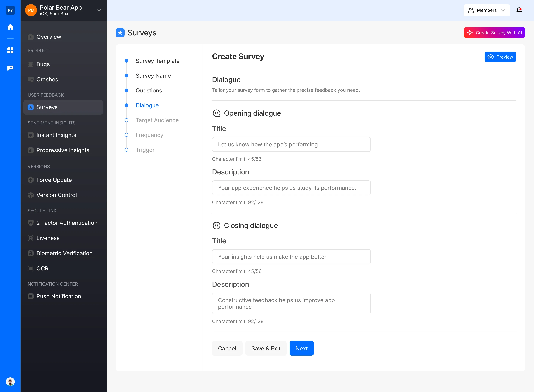Screen dimensions: 534x392
Task: Click the Opening dialogue Title input field
Action: click(291, 145)
